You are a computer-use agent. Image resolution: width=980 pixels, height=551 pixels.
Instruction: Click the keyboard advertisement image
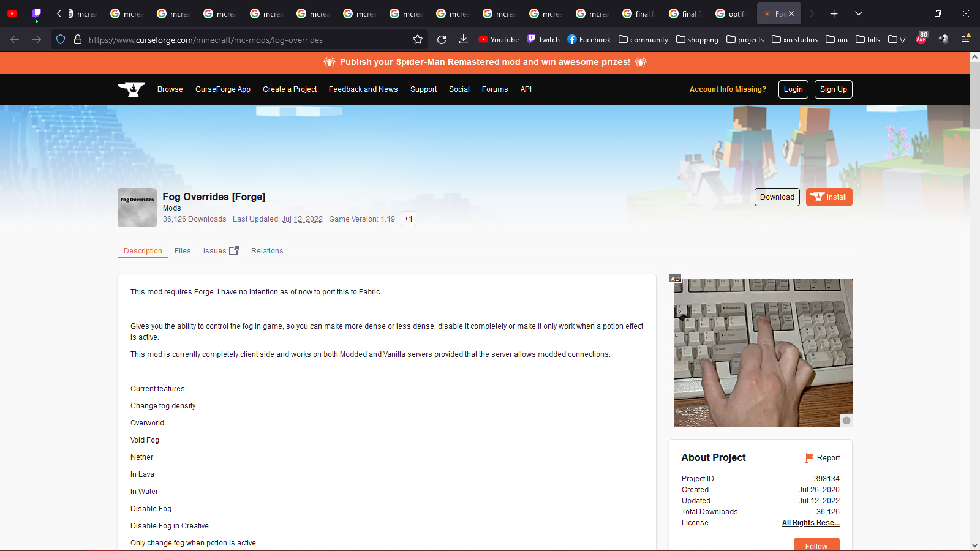point(763,353)
